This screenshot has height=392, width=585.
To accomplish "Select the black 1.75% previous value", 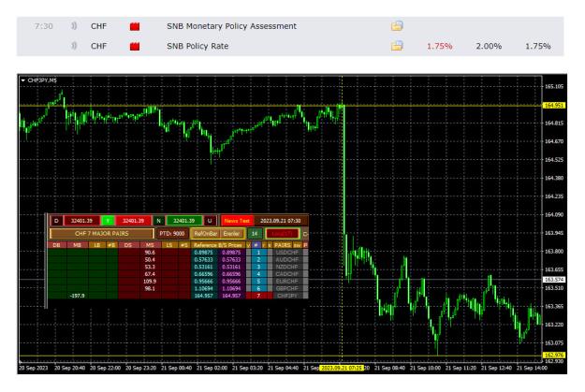I will pos(538,46).
